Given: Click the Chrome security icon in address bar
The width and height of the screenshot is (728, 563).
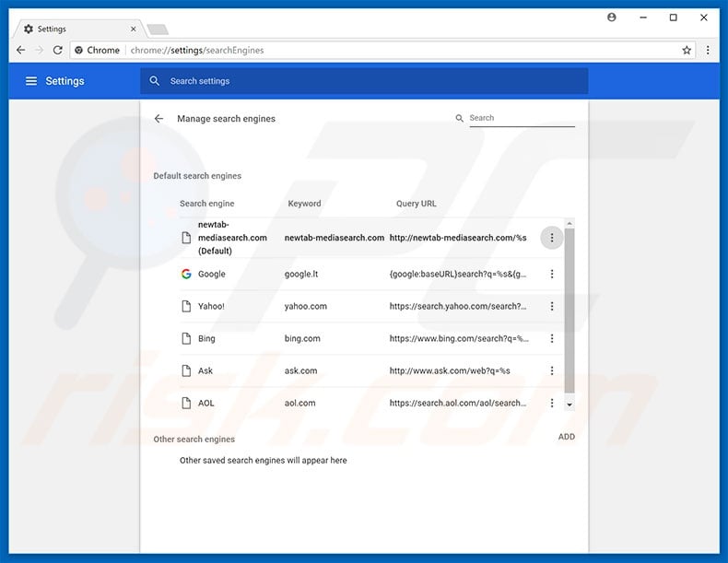Looking at the screenshot, I should click(x=79, y=50).
